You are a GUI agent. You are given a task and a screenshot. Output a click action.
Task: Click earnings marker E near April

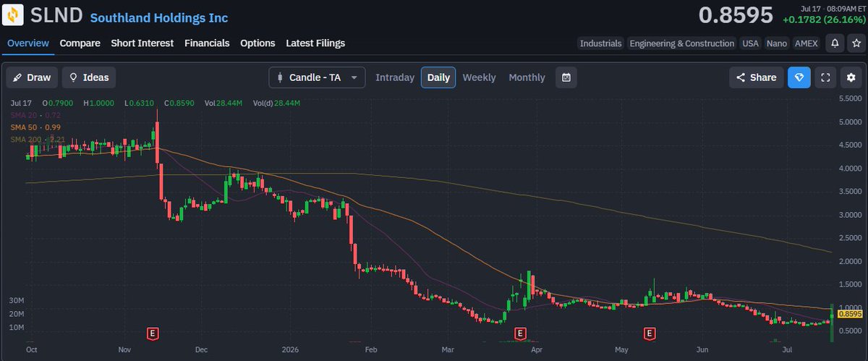[x=519, y=334]
